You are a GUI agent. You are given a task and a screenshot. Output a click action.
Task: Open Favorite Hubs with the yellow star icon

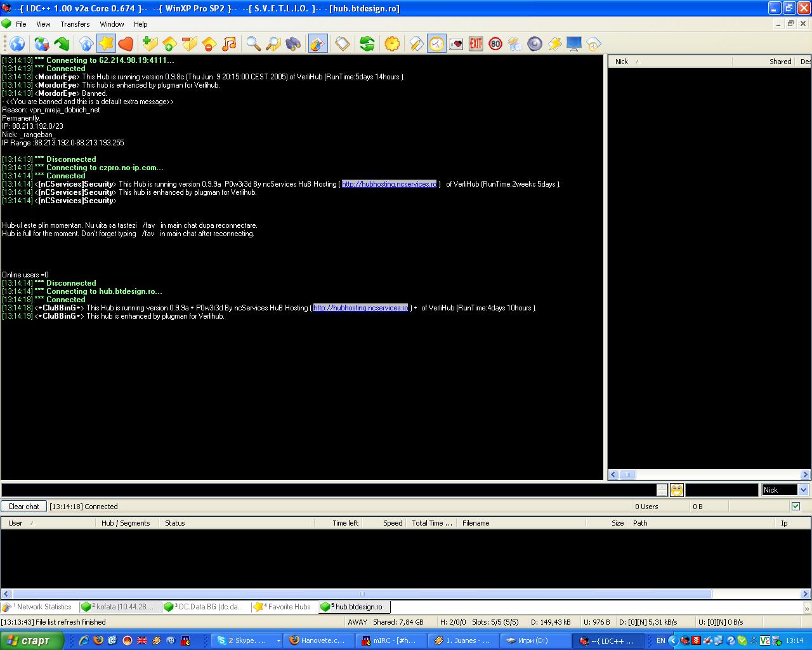[x=106, y=43]
